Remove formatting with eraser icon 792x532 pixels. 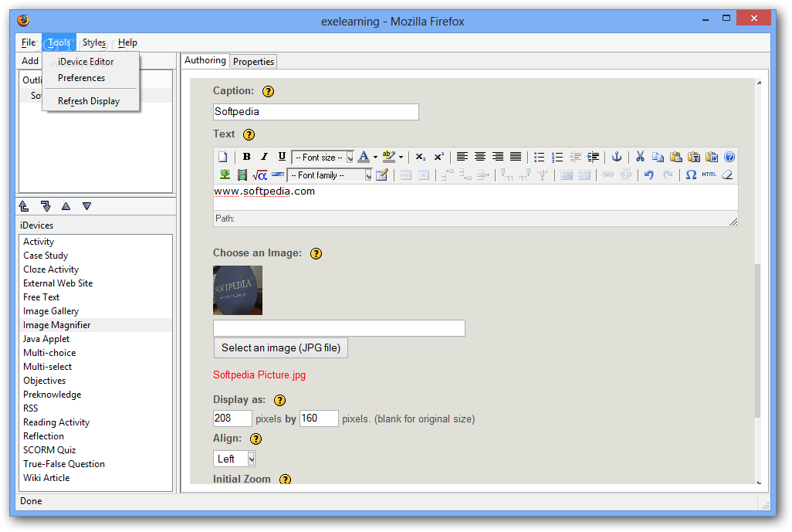(727, 175)
